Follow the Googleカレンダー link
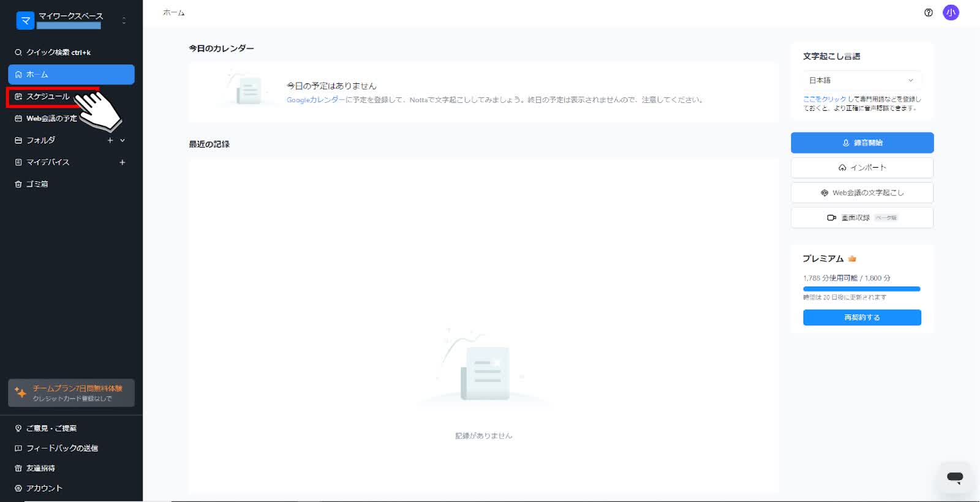Viewport: 980px width, 502px height. 316,100
